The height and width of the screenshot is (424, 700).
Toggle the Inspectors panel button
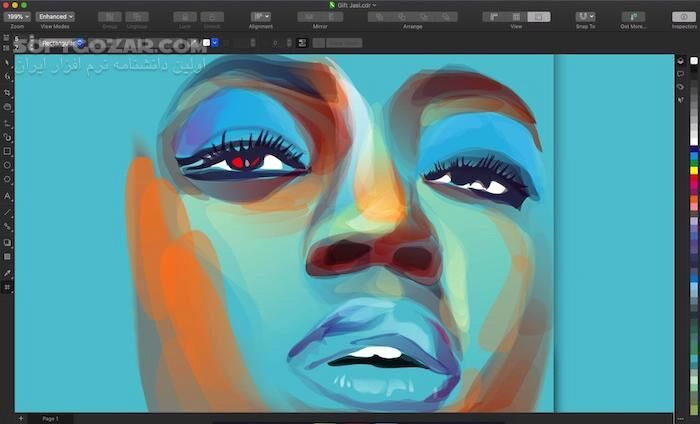point(684,17)
